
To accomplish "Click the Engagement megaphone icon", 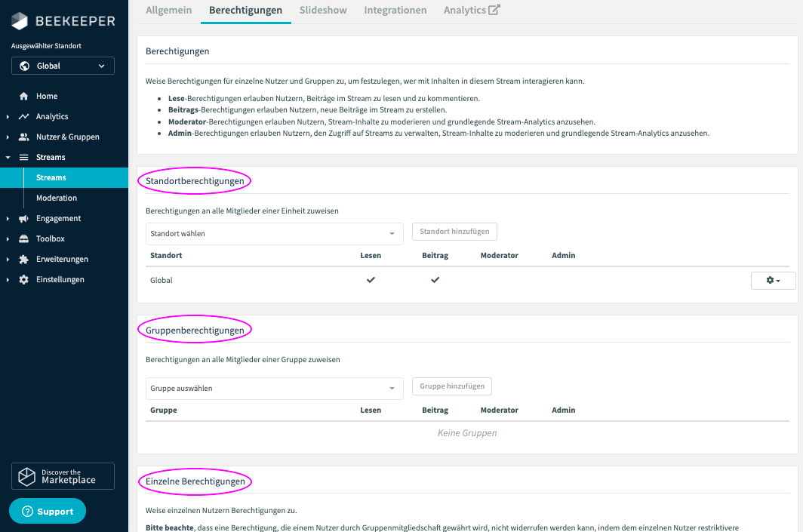I will 24,219.
